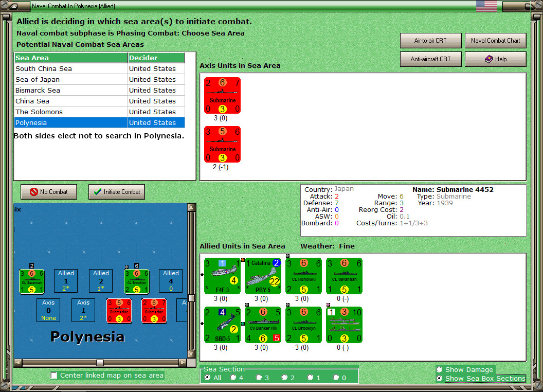Click the Allied 1 sea box section
The width and height of the screenshot is (543, 392).
coord(66,281)
